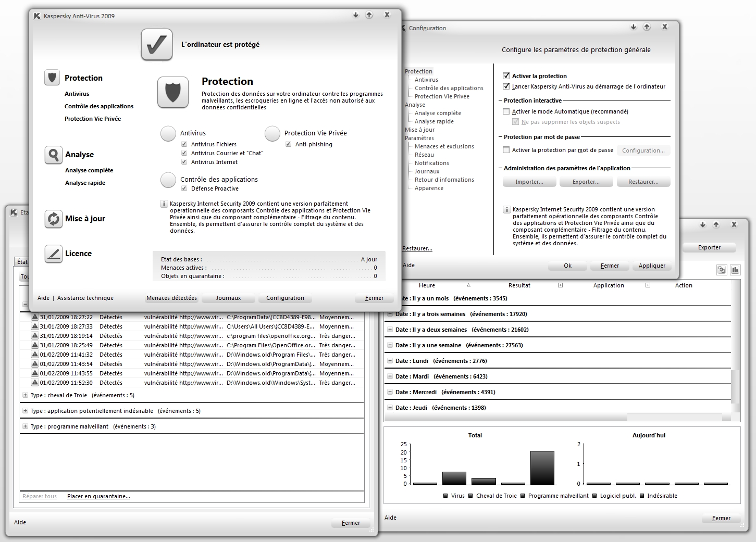The width and height of the screenshot is (756, 542).
Task: Click warning icon for 31/01/2009 18:19:14 row
Action: [35, 335]
